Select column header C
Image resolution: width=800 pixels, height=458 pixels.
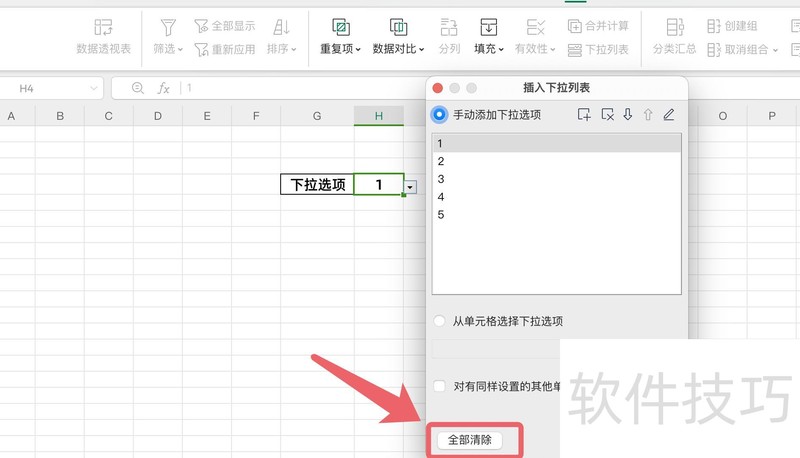(x=109, y=116)
